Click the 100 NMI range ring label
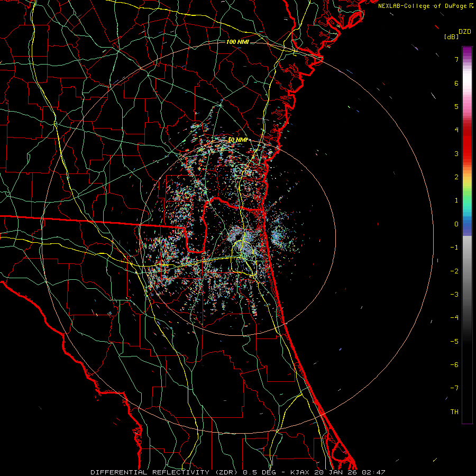Image resolution: width=476 pixels, height=476 pixels. click(237, 42)
